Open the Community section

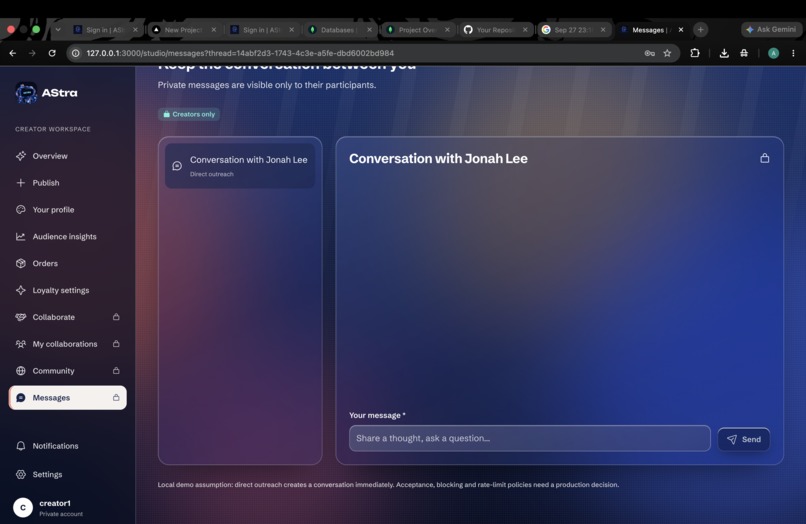[x=53, y=370]
